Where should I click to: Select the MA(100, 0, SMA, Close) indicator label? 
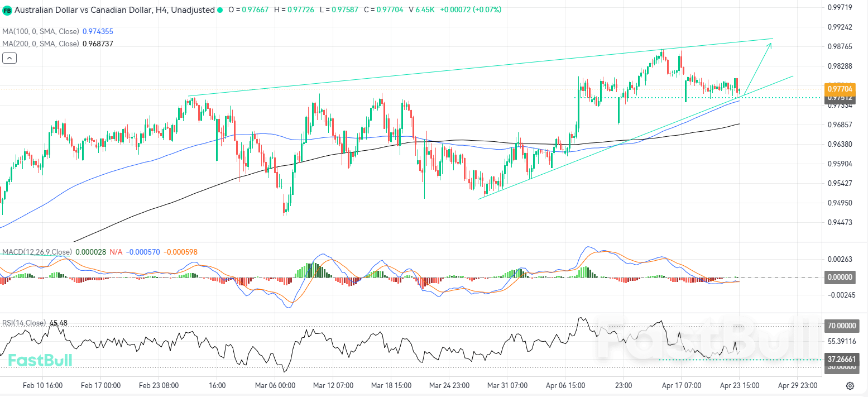tap(40, 32)
